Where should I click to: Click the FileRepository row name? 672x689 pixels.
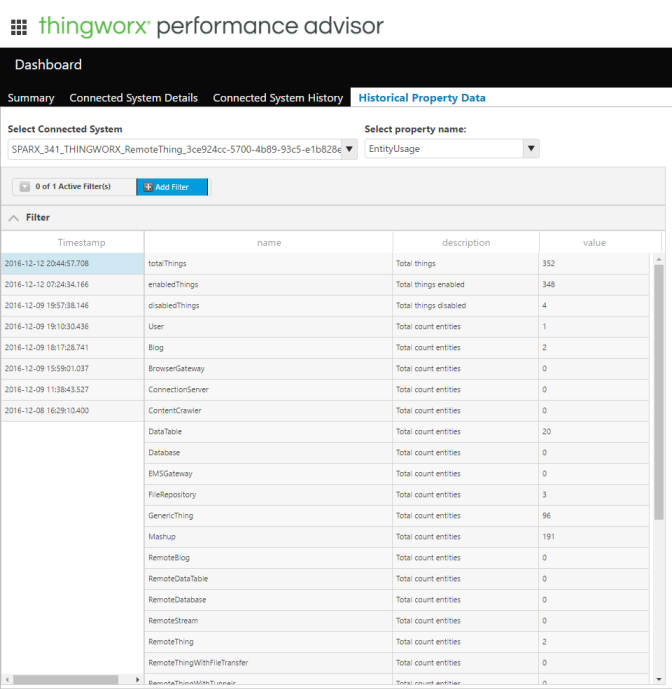(172, 495)
